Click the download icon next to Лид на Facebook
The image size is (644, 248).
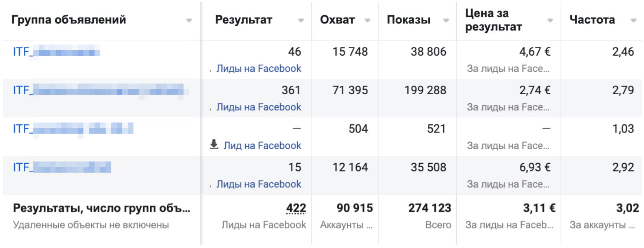pos(215,145)
